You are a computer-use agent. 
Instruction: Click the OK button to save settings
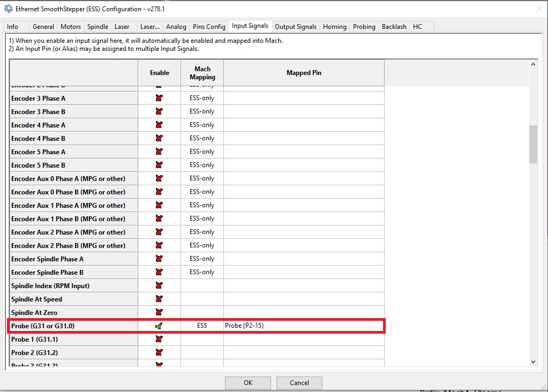pos(247,382)
